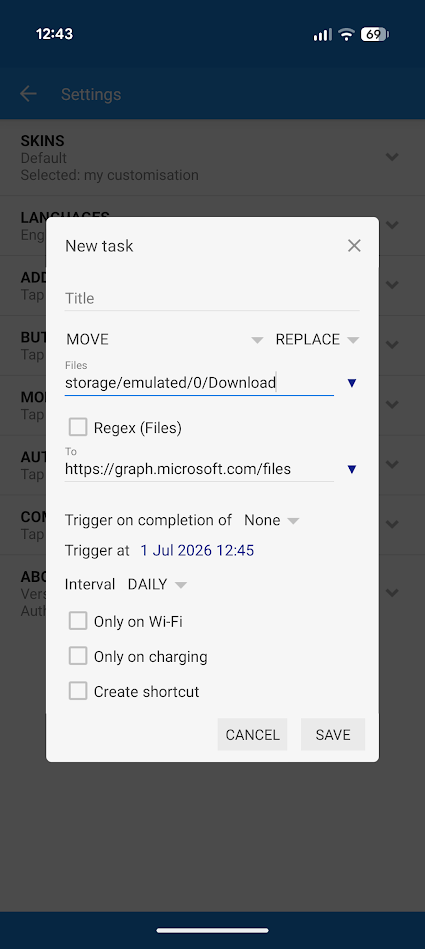The width and height of the screenshot is (425, 949).
Task: Enable the Only on charging checkbox
Action: click(x=77, y=656)
